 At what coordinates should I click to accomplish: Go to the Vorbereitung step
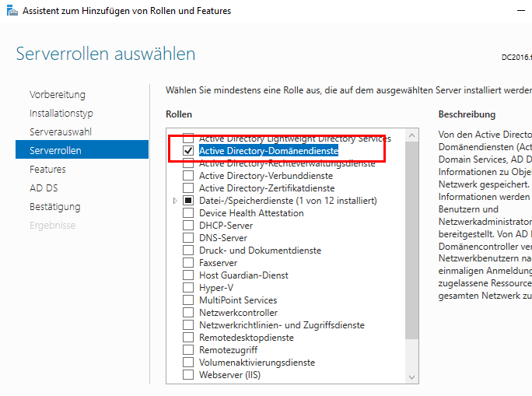pyautogui.click(x=58, y=94)
